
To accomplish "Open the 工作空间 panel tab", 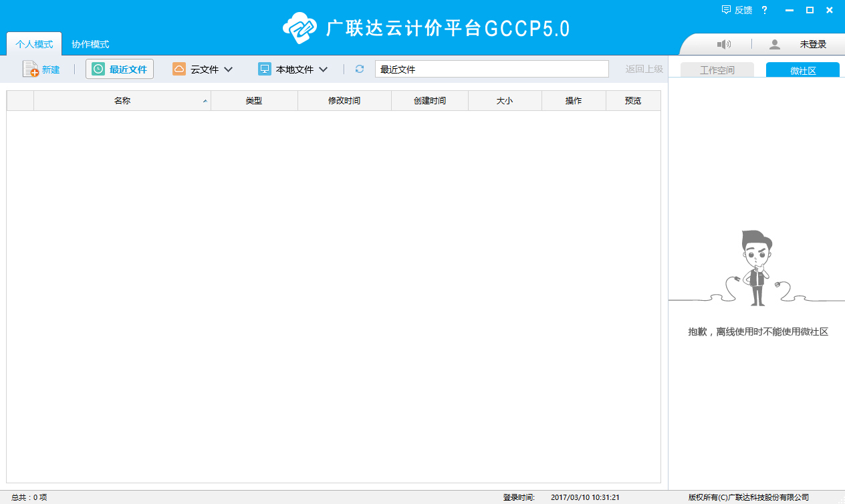I will click(x=717, y=70).
